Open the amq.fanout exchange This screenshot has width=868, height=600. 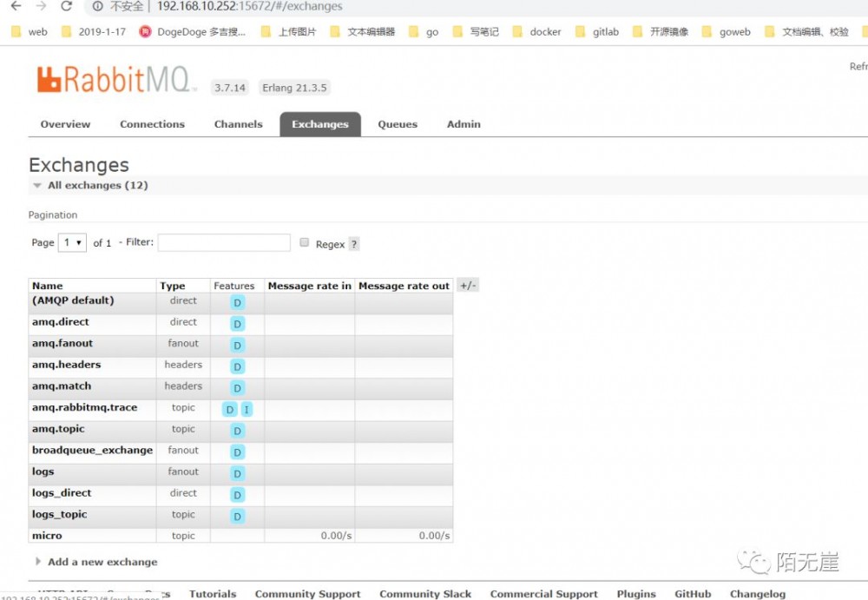tap(62, 344)
